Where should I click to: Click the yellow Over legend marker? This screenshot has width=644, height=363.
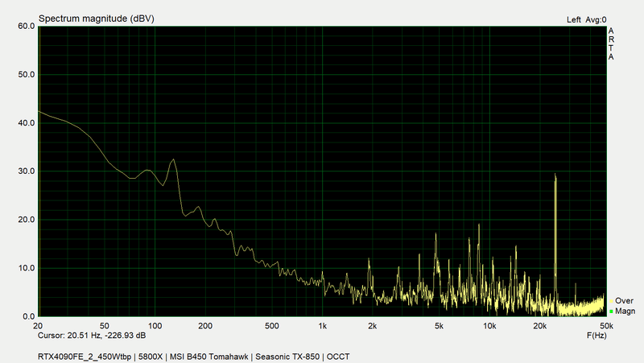coord(611,301)
